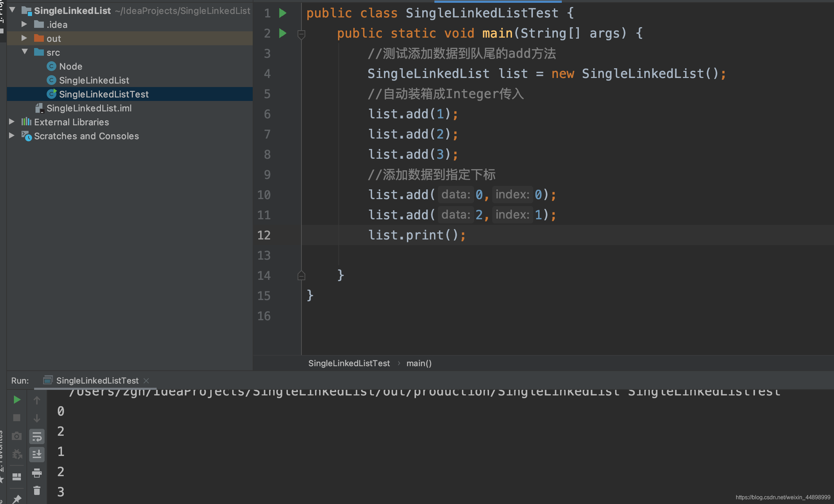Open SingleLinkedList class in tree
Screen dimensions: 834x504
(94, 80)
